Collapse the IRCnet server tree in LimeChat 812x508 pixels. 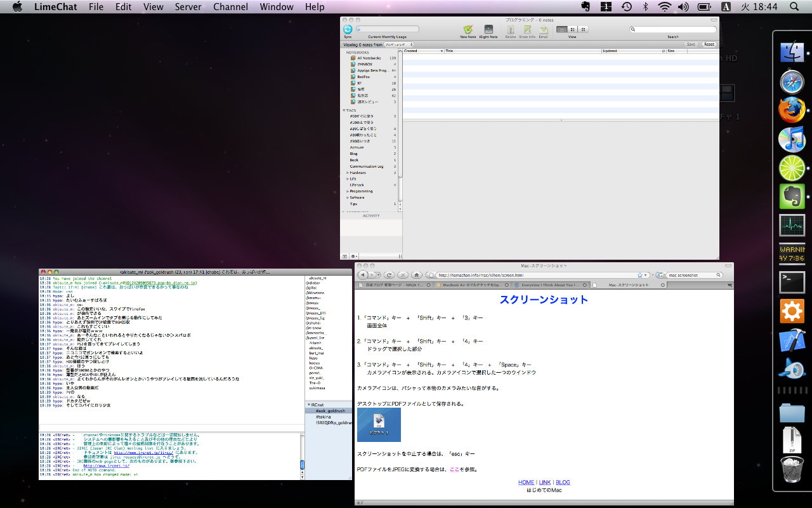pos(309,404)
